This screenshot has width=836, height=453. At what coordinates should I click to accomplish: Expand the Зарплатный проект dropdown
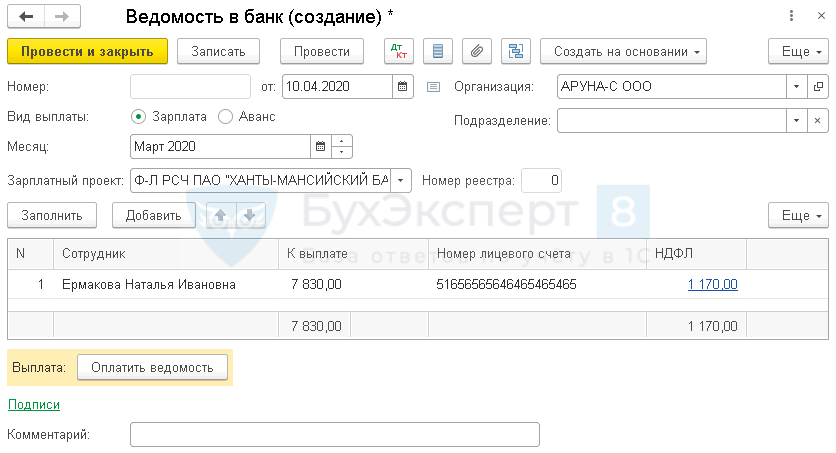401,181
